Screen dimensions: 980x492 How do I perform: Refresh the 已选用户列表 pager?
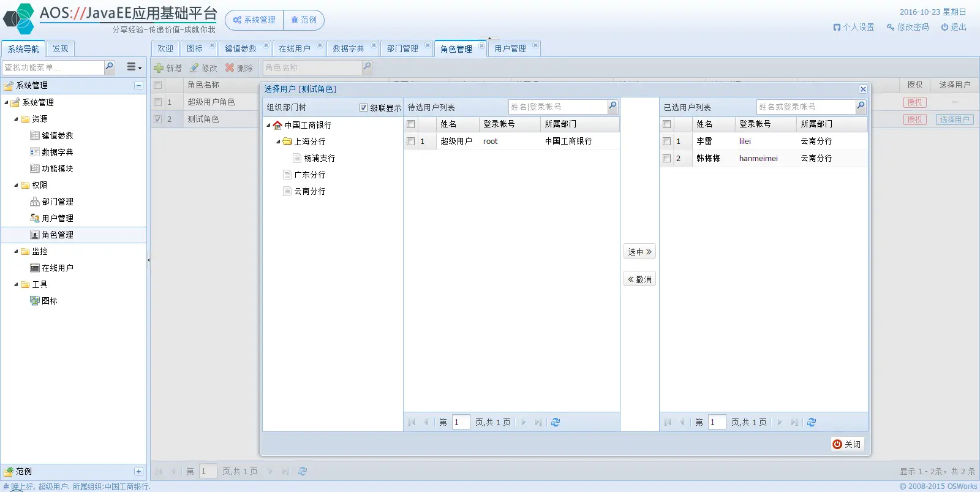[x=812, y=422]
